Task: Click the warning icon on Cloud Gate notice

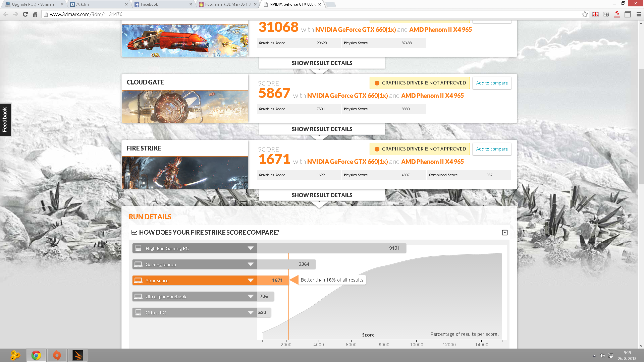Action: pyautogui.click(x=377, y=83)
